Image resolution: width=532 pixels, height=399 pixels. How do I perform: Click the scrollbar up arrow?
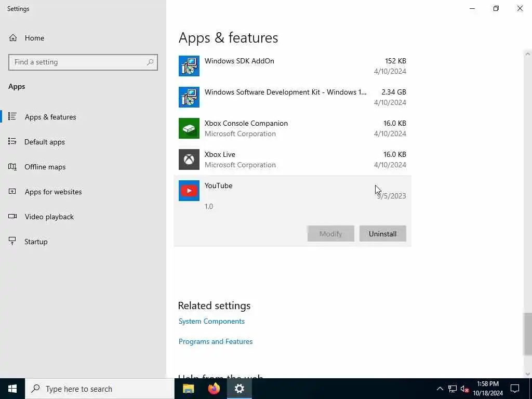pyautogui.click(x=528, y=54)
